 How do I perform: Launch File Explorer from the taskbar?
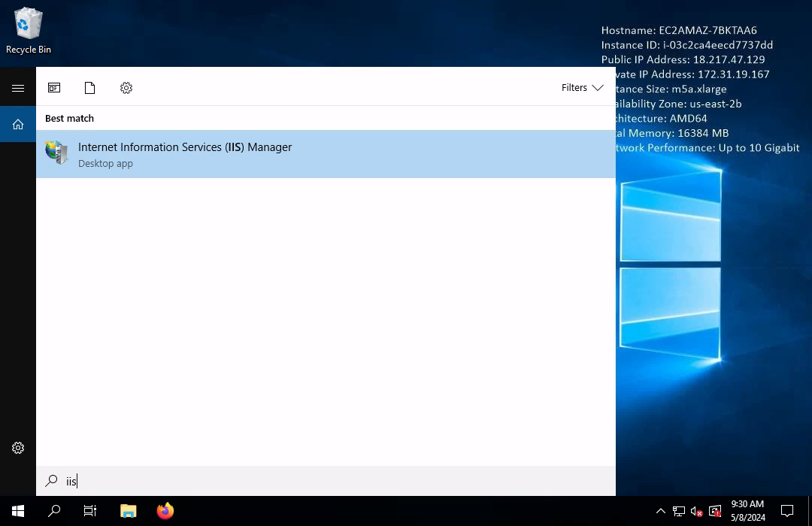[x=129, y=511]
